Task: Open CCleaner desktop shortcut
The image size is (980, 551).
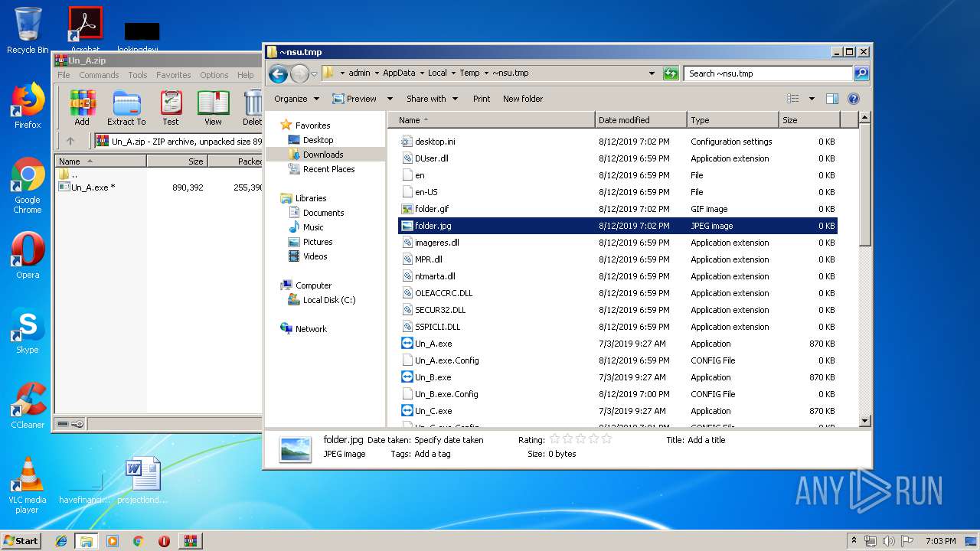Action: 28,406
